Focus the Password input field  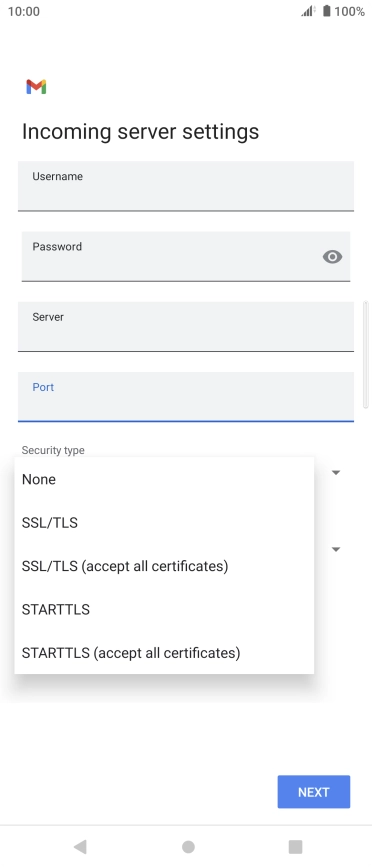click(x=185, y=256)
